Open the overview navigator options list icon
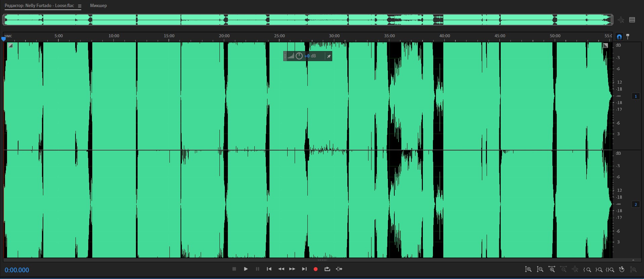 [632, 20]
